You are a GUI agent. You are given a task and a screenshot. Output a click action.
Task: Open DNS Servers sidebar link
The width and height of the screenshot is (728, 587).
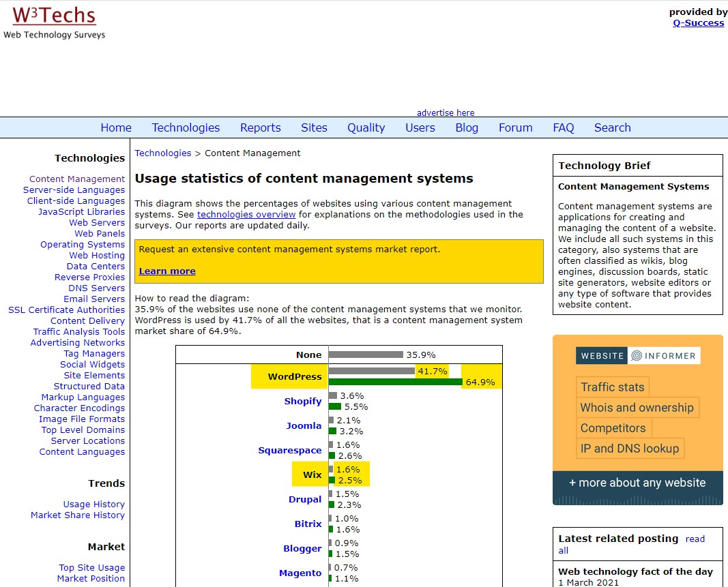click(97, 288)
